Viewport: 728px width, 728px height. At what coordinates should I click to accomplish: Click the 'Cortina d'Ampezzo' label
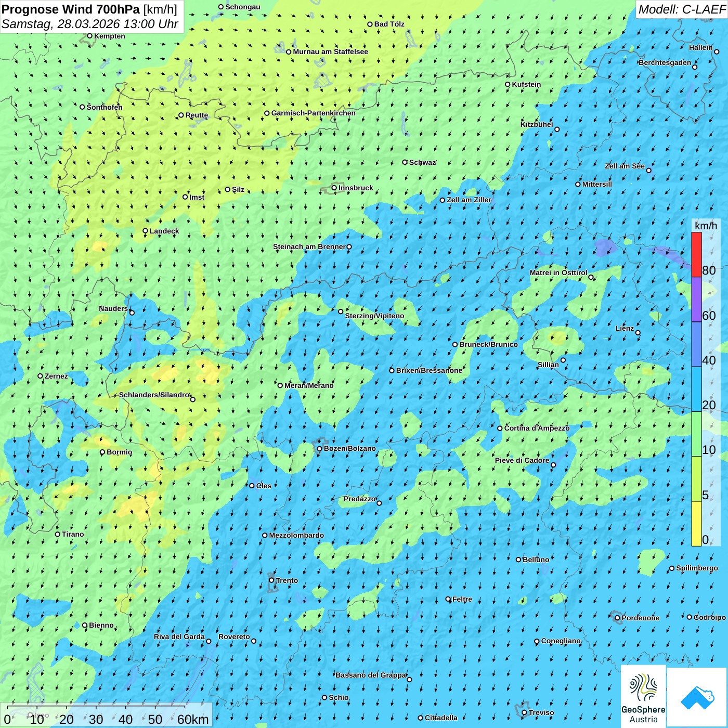(x=537, y=428)
